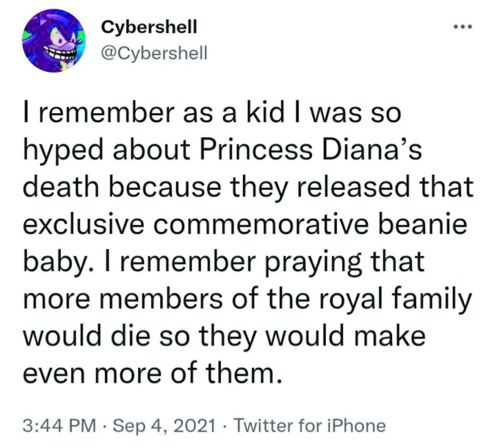The image size is (497, 448).
Task: Click the words "Princess Diana's" in the tweet
Action: pos(311,150)
